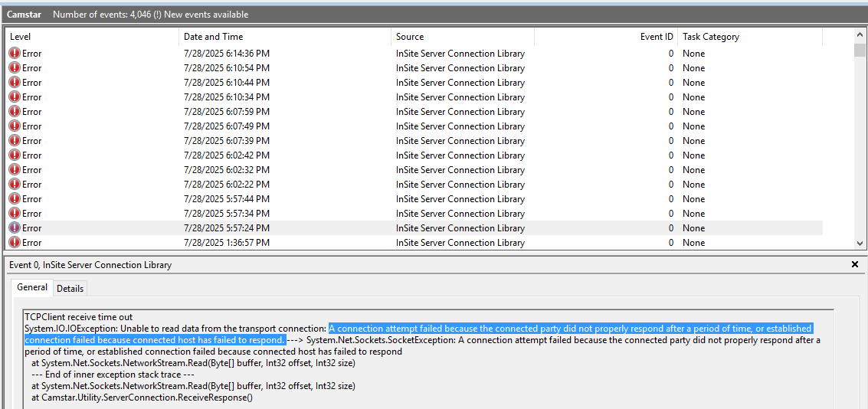Click error icon of 6:10:34 PM event
868x409 pixels.
pyautogui.click(x=15, y=97)
